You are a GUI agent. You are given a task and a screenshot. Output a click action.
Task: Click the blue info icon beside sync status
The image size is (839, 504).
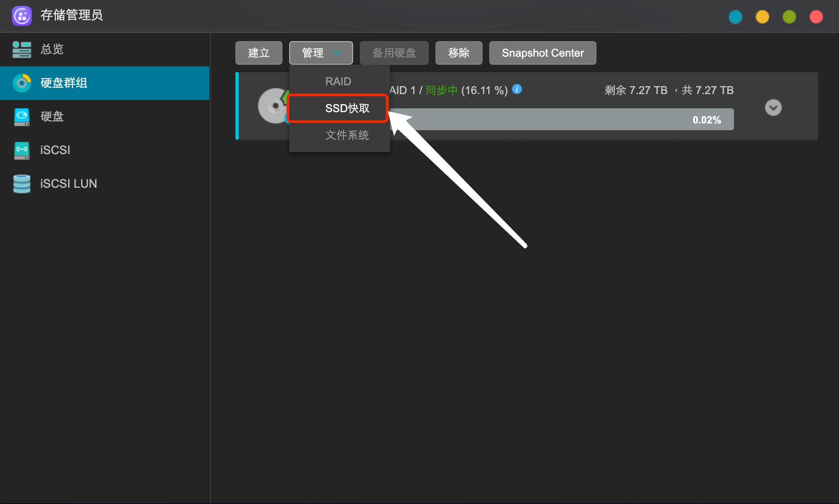coord(517,89)
